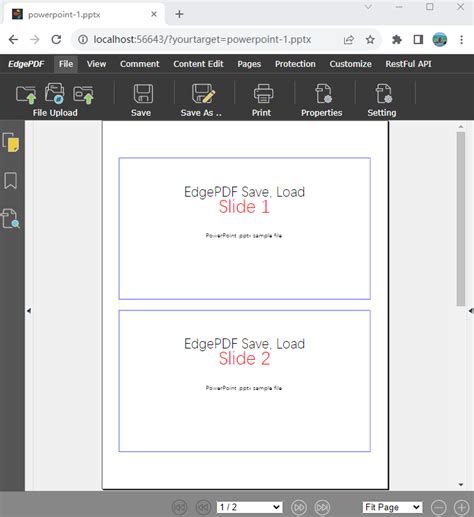
Task: Open the browser profile avatar
Action: click(x=440, y=40)
